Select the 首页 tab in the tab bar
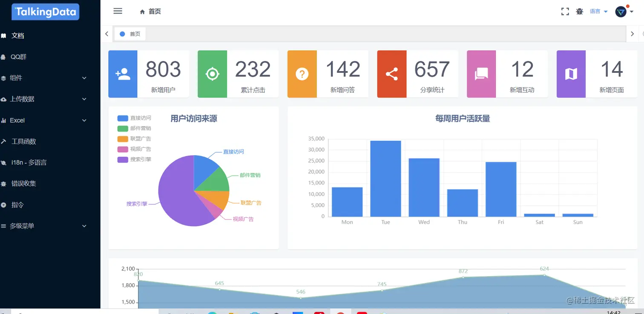The width and height of the screenshot is (644, 314). (130, 34)
